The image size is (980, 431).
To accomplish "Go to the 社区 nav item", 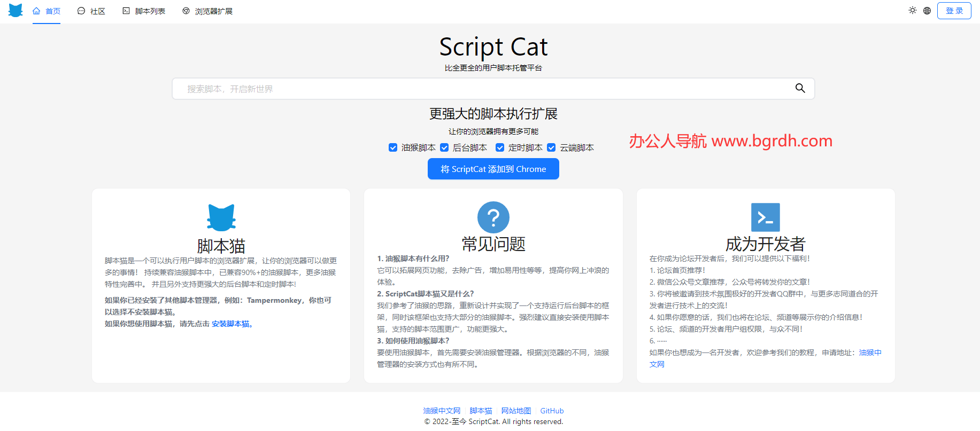I will coord(91,11).
